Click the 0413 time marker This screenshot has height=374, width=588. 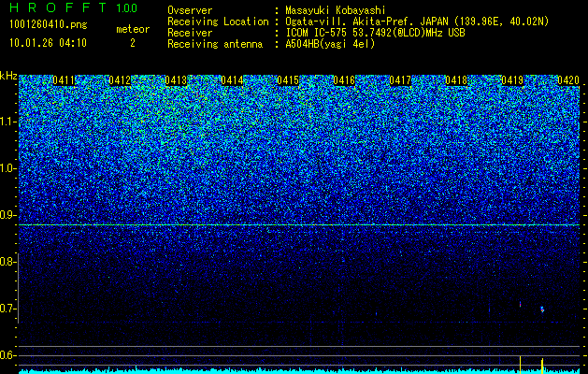click(x=176, y=80)
